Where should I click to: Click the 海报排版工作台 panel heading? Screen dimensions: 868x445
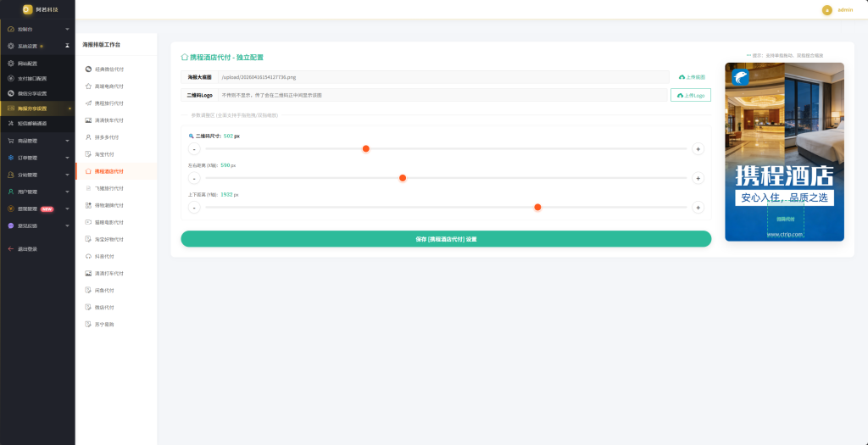point(102,44)
